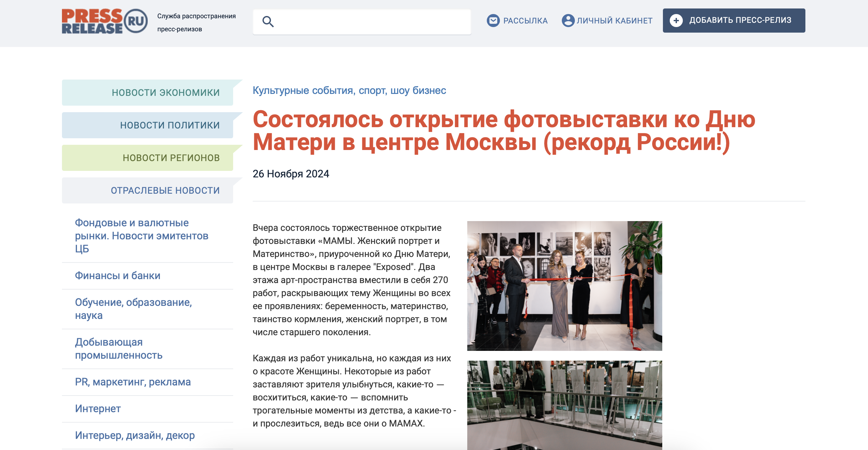Open Обучение, образование, наука category
Viewport: 868px width, 450px height.
click(133, 309)
